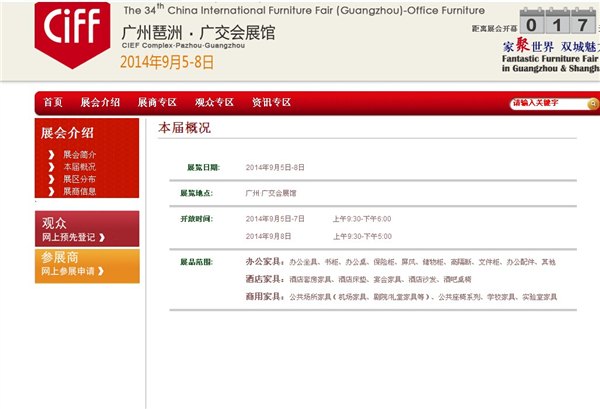The height and width of the screenshot is (409, 600).
Task: Open the 资讯专区 navigation menu
Action: click(271, 103)
